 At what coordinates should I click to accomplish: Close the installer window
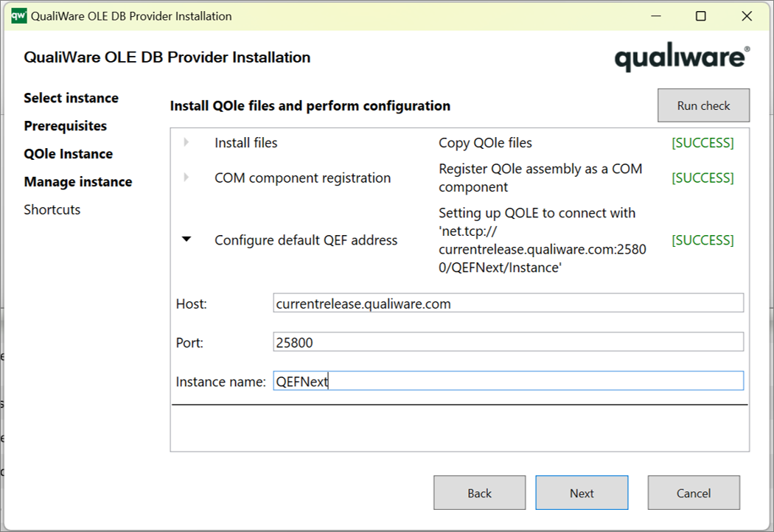(x=747, y=15)
